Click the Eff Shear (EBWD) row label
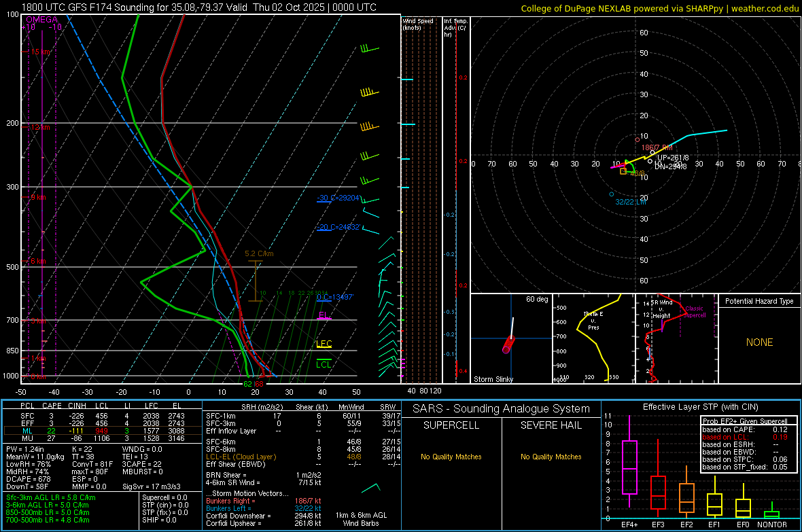This screenshot has height=532, width=802. pos(236,465)
